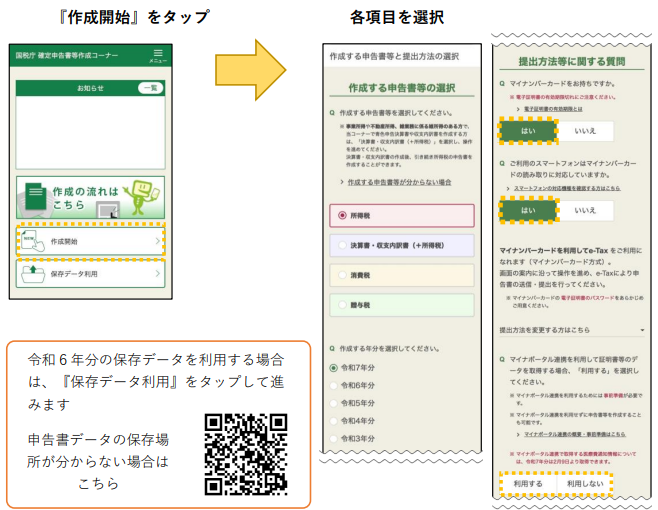
Task: Click chevron on the 作成開始 row
Action: [157, 242]
